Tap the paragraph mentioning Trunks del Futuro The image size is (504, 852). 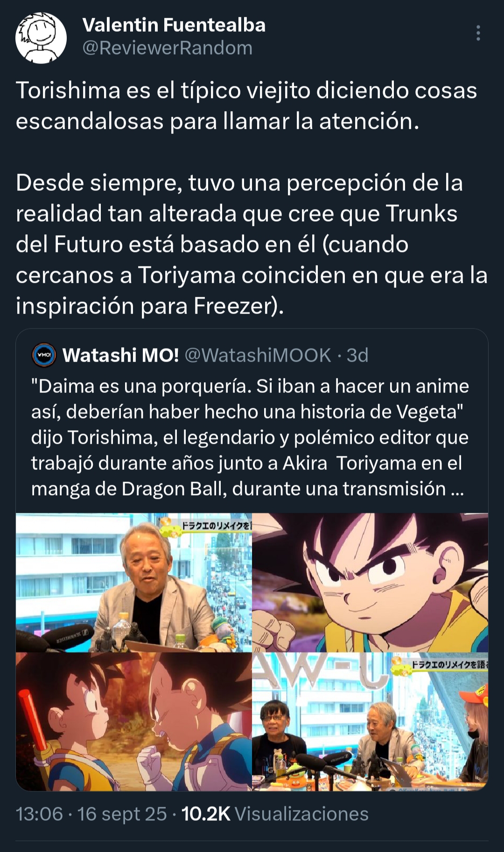point(252,244)
